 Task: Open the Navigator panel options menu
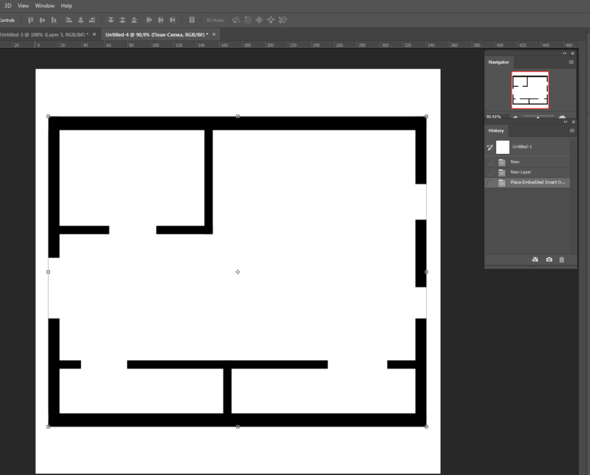pos(571,62)
